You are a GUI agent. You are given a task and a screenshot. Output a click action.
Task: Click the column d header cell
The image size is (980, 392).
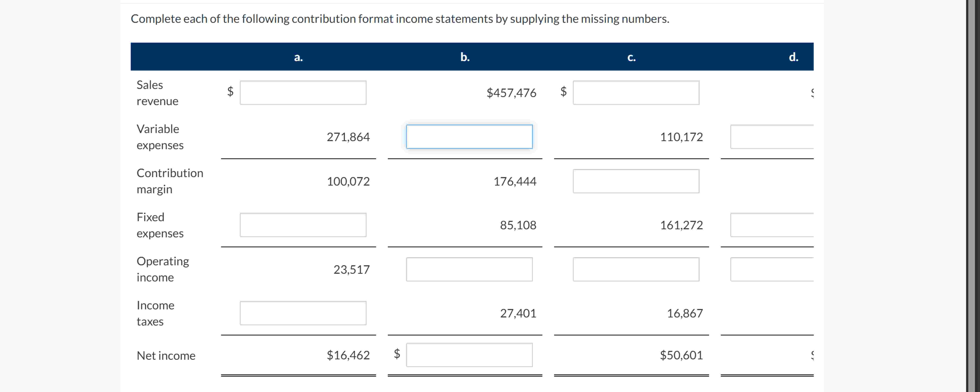[x=794, y=57]
